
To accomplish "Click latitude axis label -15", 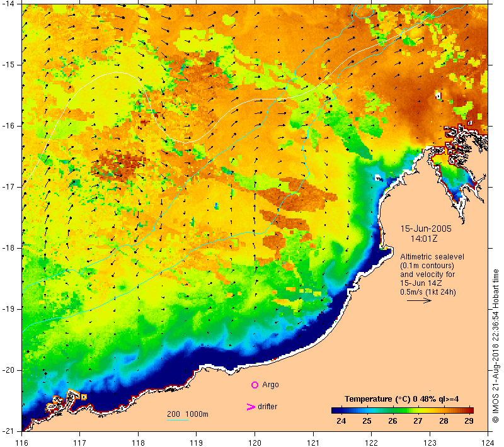I will (x=8, y=65).
